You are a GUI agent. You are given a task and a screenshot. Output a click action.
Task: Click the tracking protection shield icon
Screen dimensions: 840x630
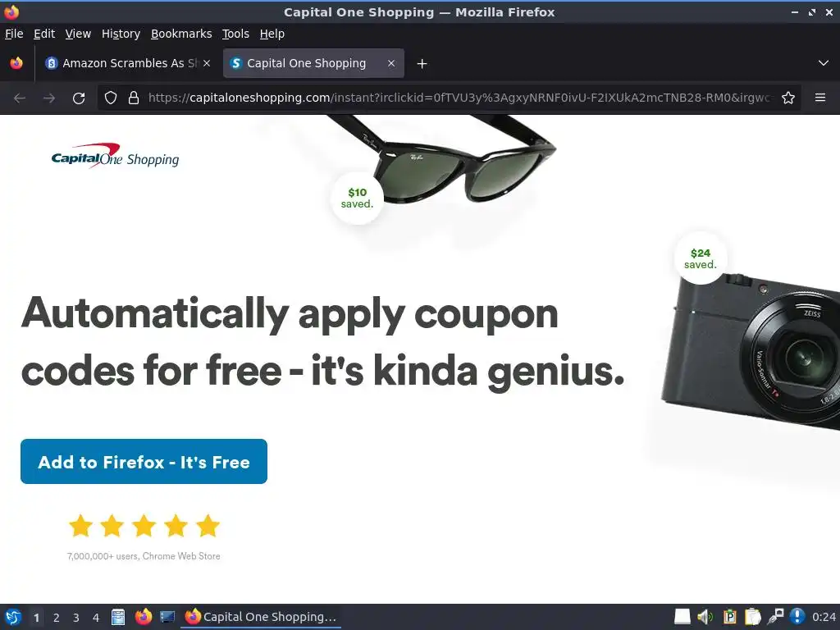pos(111,98)
